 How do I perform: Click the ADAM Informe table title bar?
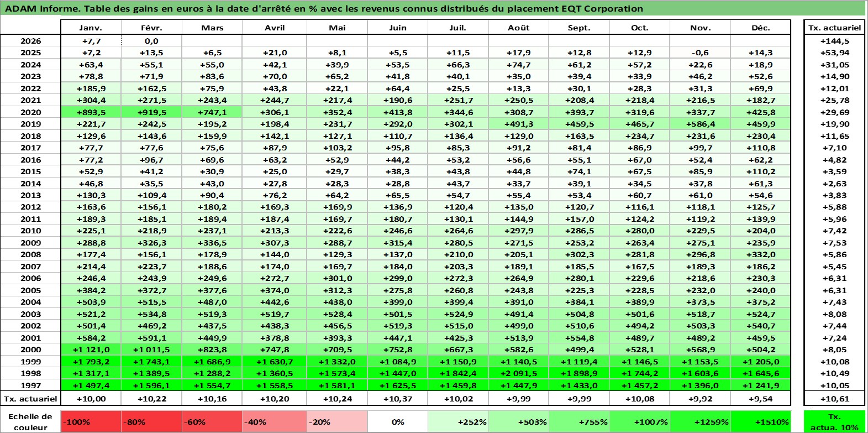pos(433,8)
